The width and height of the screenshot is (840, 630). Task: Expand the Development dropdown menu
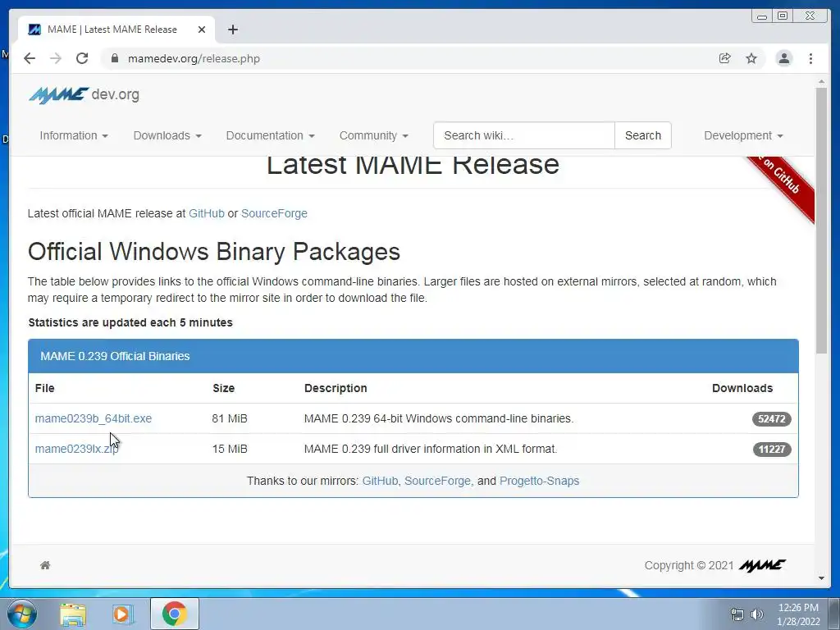pos(743,135)
